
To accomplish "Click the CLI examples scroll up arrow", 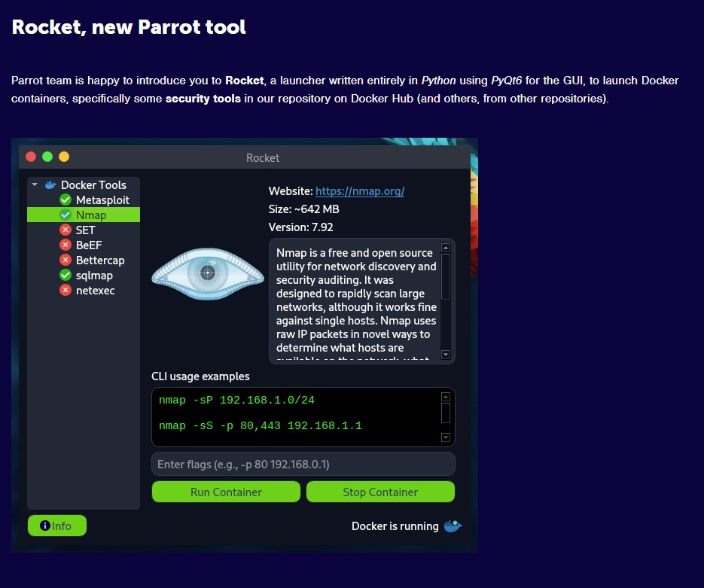I will point(446,397).
